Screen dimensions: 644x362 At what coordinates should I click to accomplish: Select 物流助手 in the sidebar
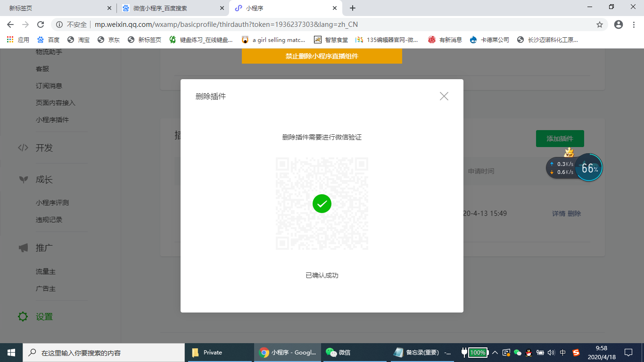coord(49,52)
